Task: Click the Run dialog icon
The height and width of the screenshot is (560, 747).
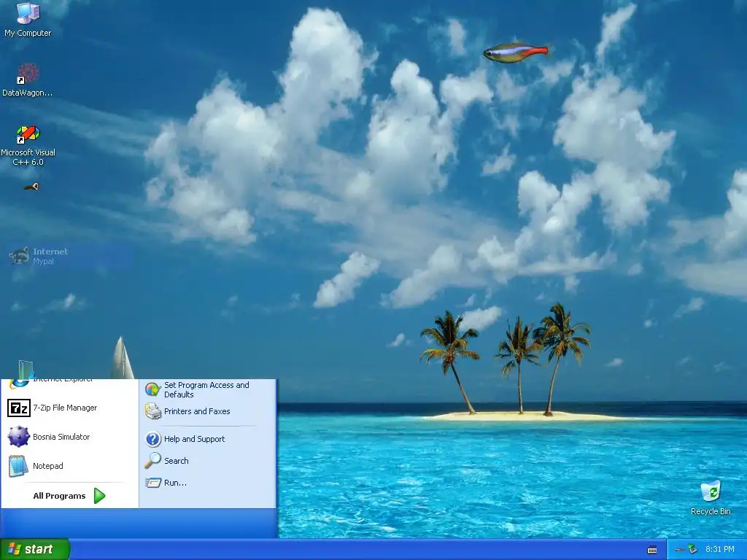Action: 153,483
